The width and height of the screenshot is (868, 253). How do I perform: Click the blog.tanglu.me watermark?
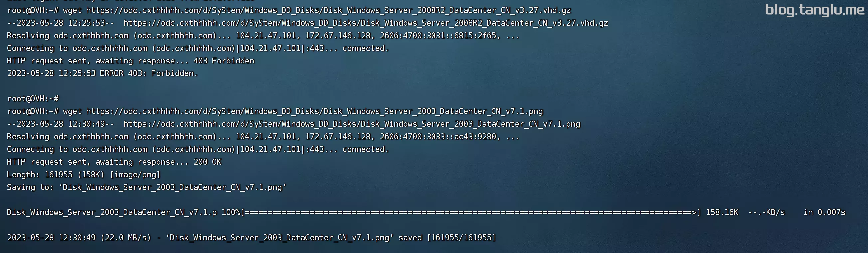coord(814,10)
